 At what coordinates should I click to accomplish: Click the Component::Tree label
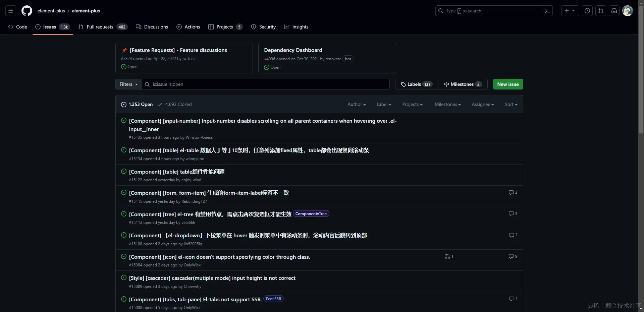(x=311, y=214)
